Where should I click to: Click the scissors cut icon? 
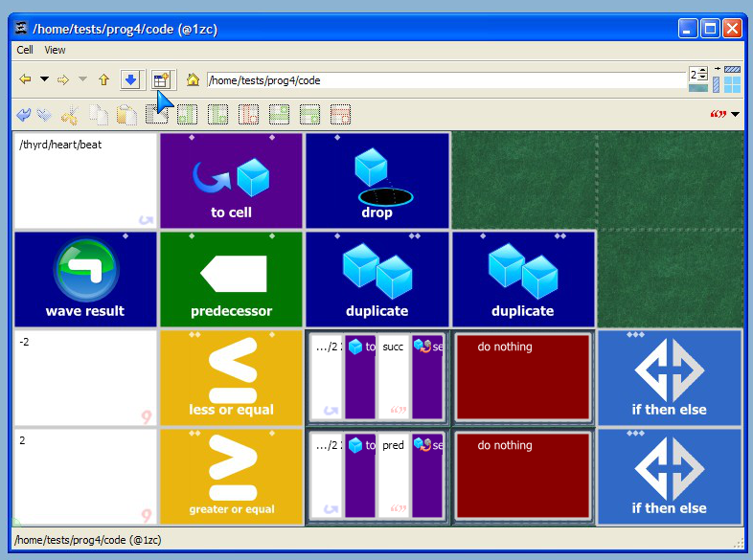pyautogui.click(x=70, y=115)
